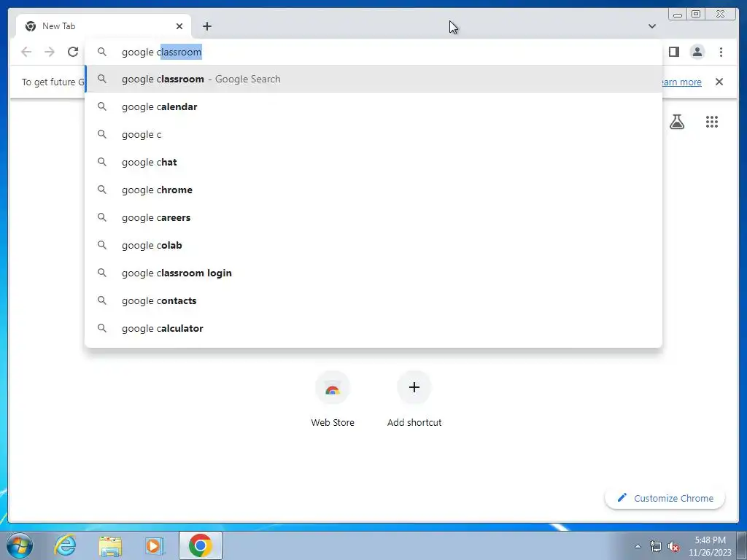Choose the google colab suggestion
Screen dimensions: 747x560
[373, 245]
